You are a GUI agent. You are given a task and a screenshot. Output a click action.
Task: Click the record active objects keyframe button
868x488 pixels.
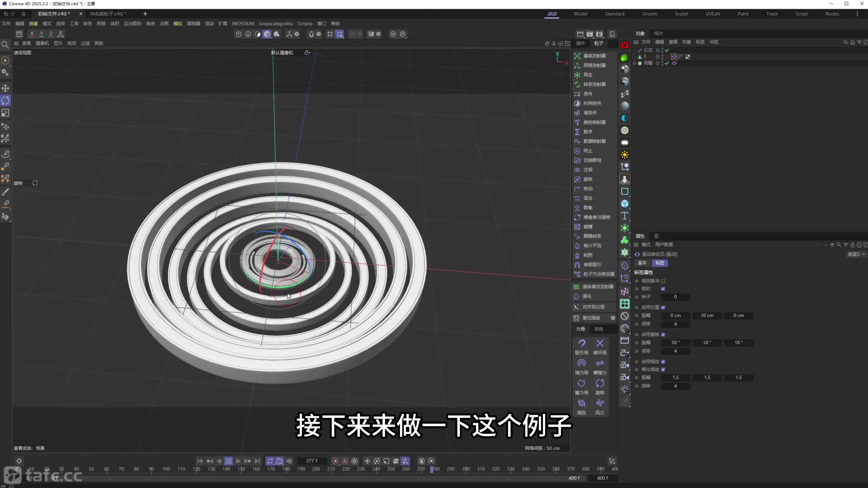[335, 461]
